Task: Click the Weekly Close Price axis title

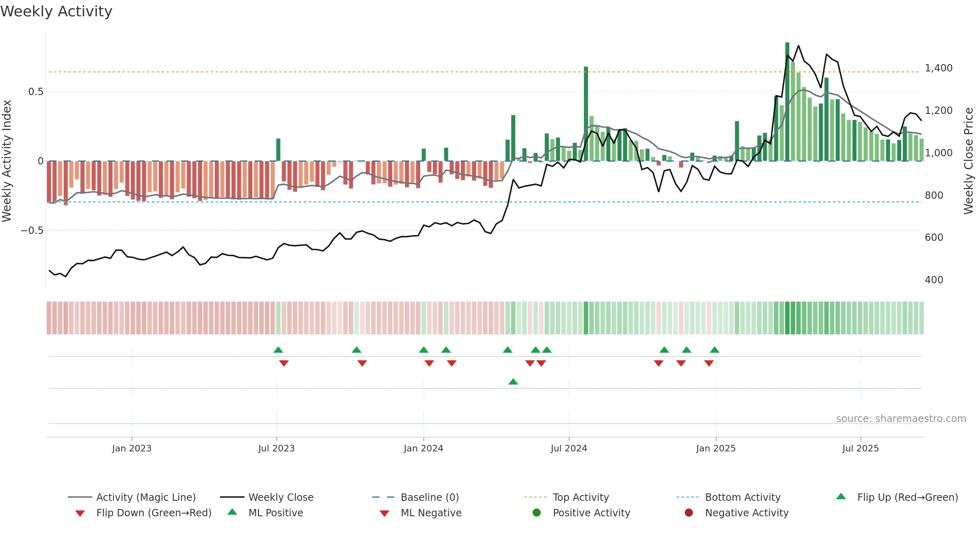Action: click(x=969, y=161)
